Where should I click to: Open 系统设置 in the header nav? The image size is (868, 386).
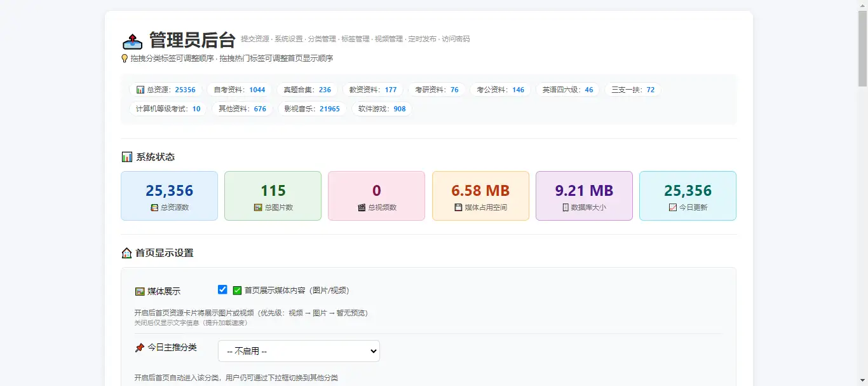[288, 39]
